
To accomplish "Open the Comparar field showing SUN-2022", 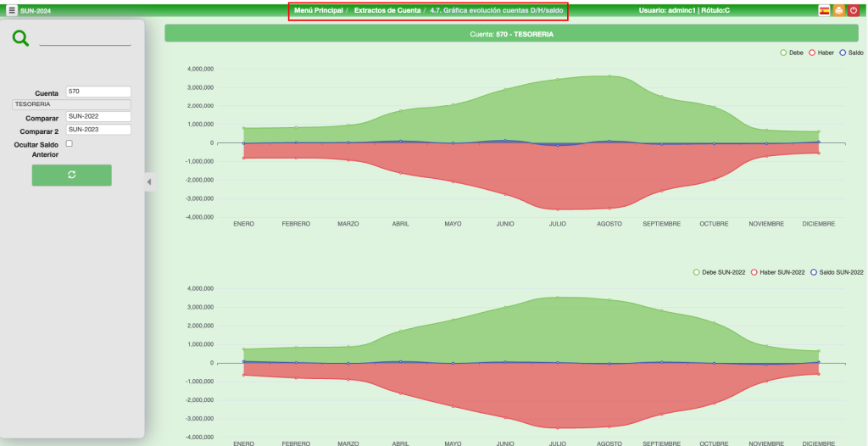I will pos(98,117).
